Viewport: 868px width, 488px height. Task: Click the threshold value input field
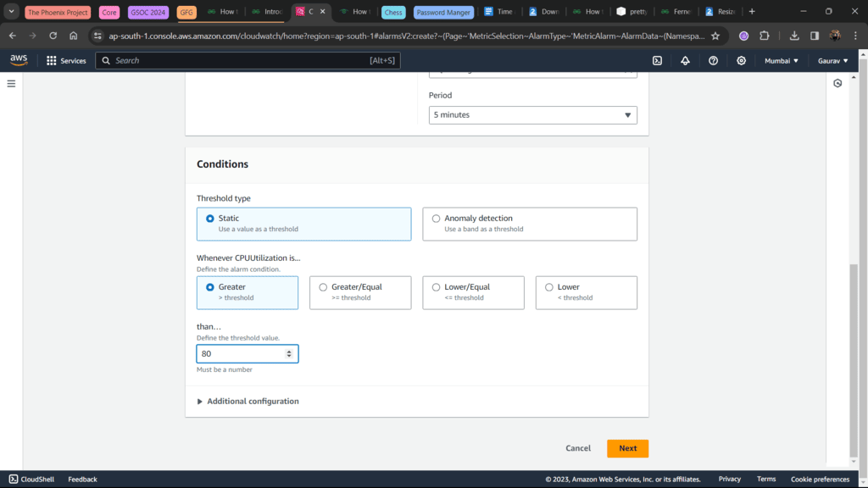tap(248, 353)
